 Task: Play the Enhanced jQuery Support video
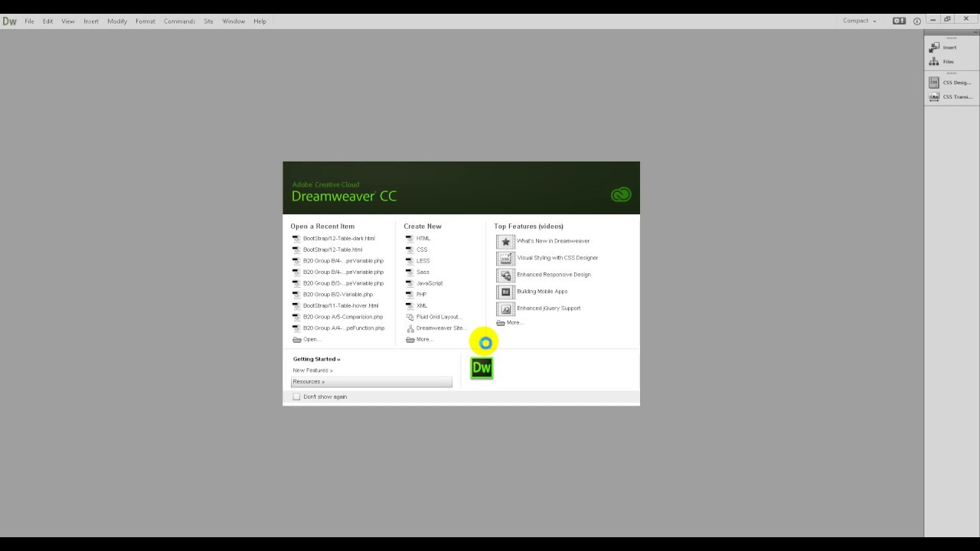tap(539, 308)
